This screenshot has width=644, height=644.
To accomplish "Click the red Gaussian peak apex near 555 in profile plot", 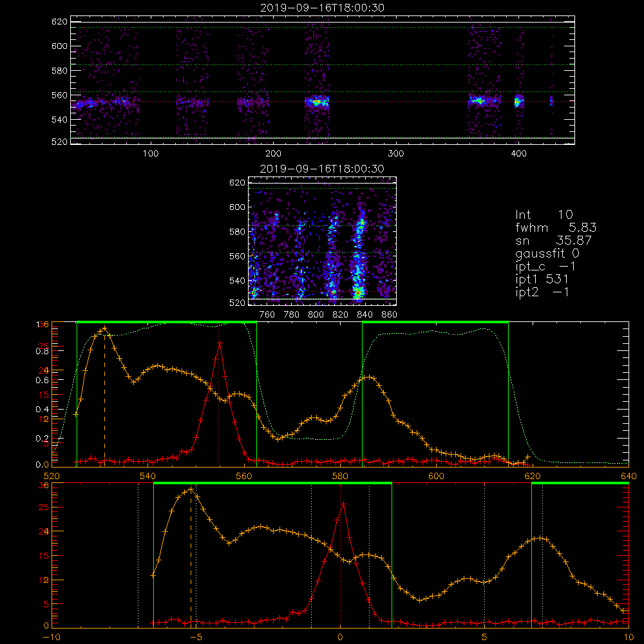I will (220, 342).
